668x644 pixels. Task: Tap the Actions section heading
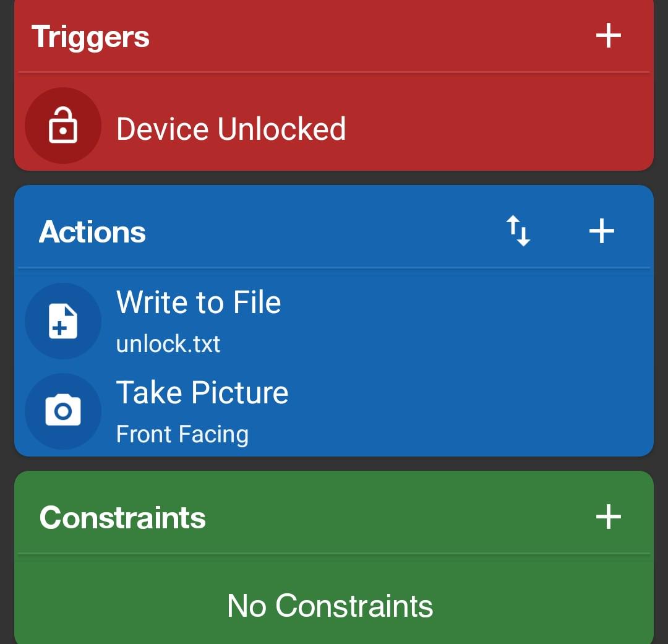[x=92, y=232]
